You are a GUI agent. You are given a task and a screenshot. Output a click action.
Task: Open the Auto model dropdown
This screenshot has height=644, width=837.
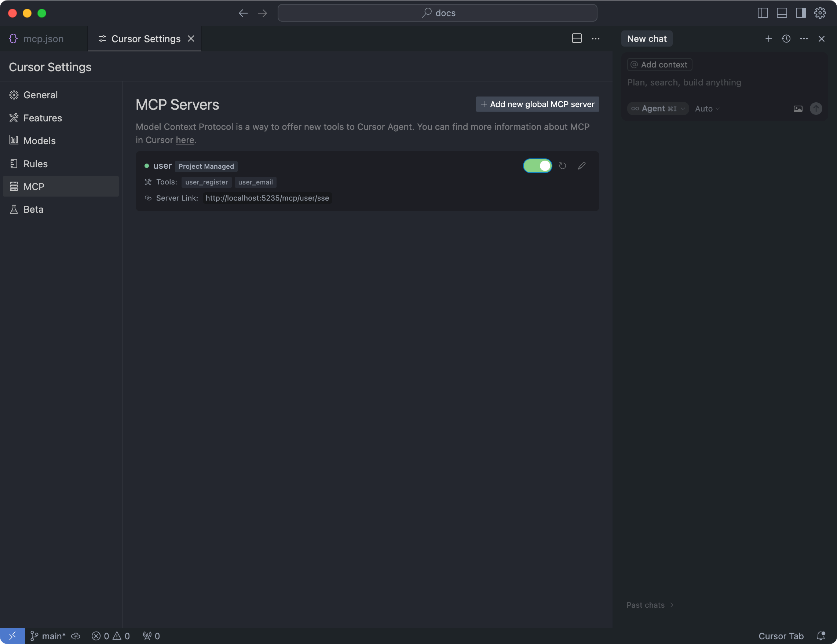(707, 109)
